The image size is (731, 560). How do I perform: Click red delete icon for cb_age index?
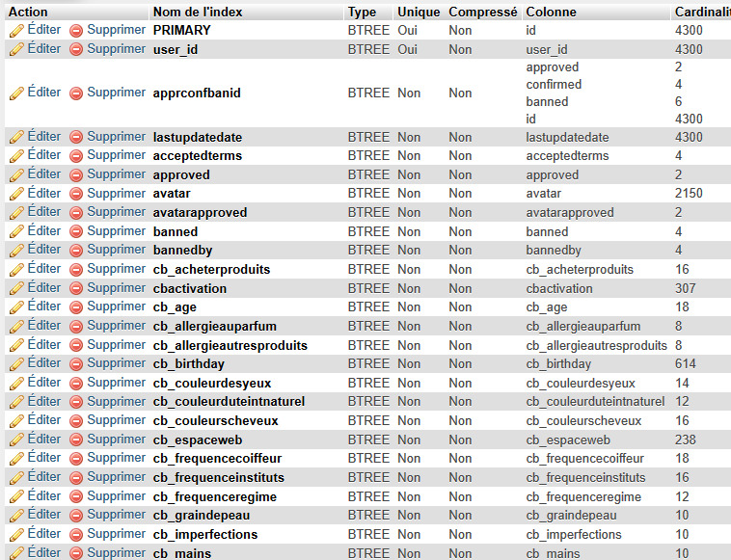click(x=76, y=307)
